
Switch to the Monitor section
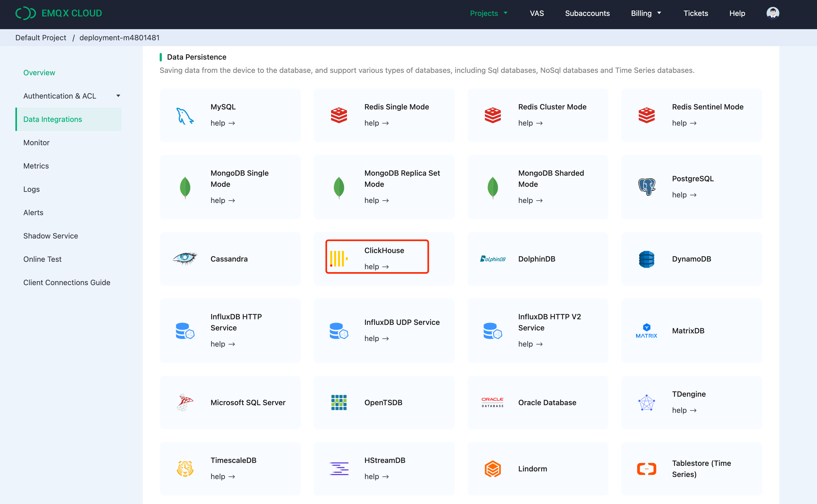tap(36, 142)
